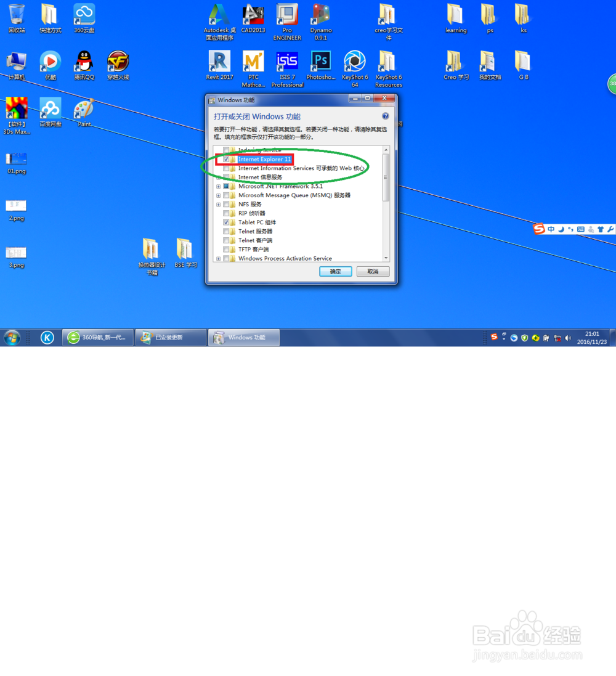Click the volume speaker tray icon

(x=568, y=338)
